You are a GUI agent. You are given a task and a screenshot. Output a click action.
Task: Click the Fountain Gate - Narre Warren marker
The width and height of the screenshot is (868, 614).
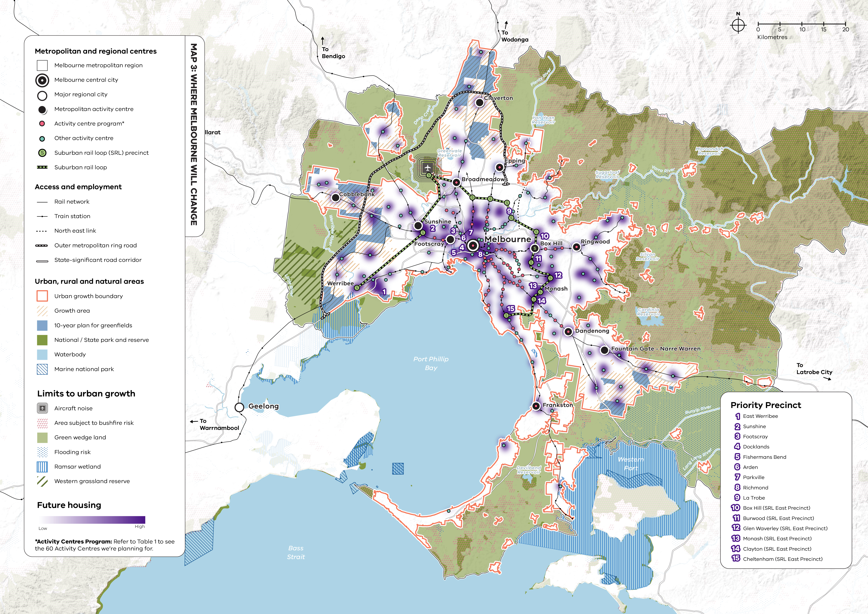605,350
